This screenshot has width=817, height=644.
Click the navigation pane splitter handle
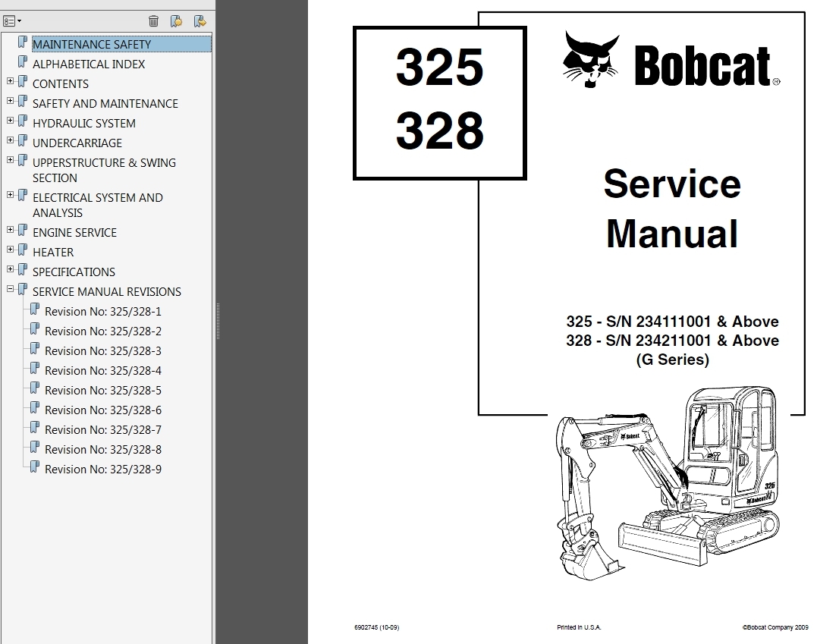pos(218,322)
